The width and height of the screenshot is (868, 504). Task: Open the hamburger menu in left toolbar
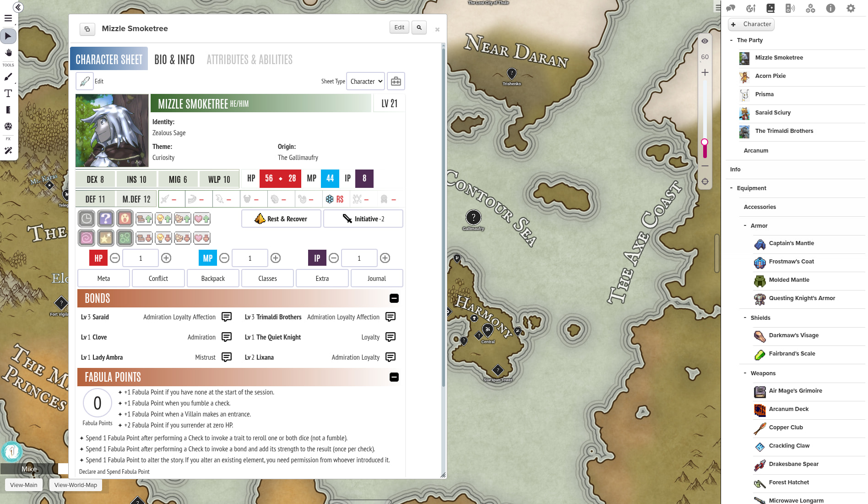[x=8, y=18]
